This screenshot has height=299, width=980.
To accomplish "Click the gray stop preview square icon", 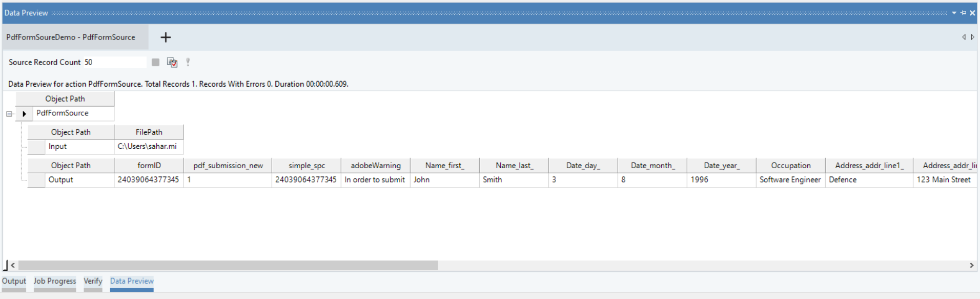I will point(155,62).
